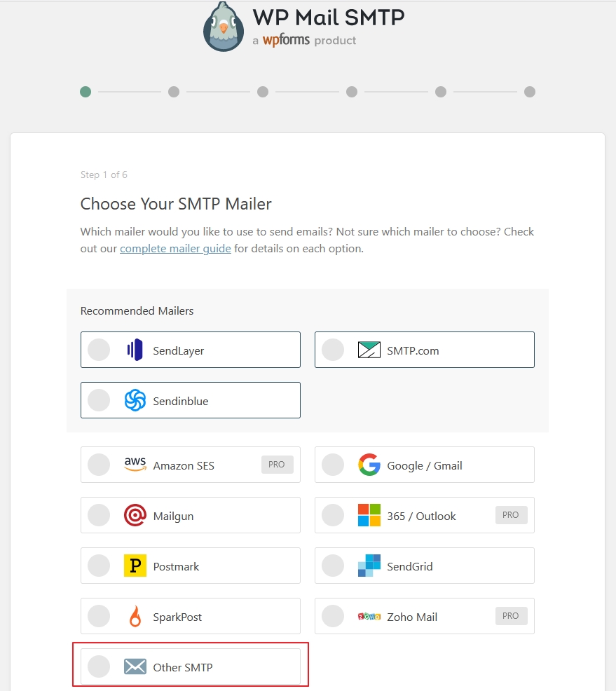This screenshot has height=691, width=616.
Task: Click the 'Sendinblue' mailer label
Action: pos(181,401)
